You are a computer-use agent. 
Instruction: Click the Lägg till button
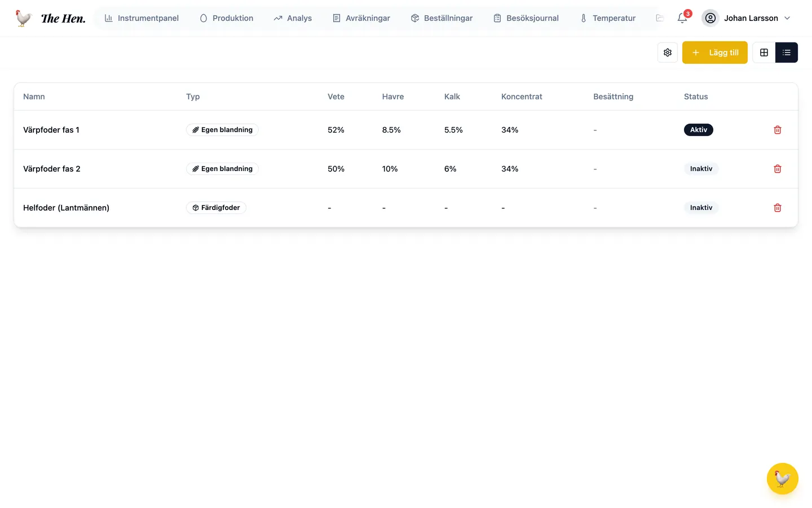click(715, 52)
